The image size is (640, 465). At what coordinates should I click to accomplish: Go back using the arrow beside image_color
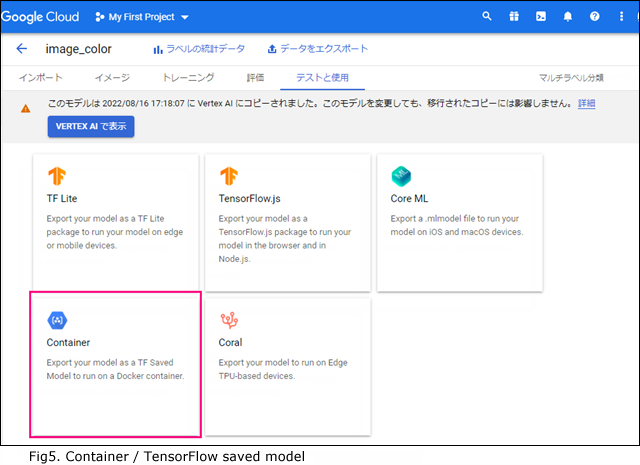coord(22,49)
